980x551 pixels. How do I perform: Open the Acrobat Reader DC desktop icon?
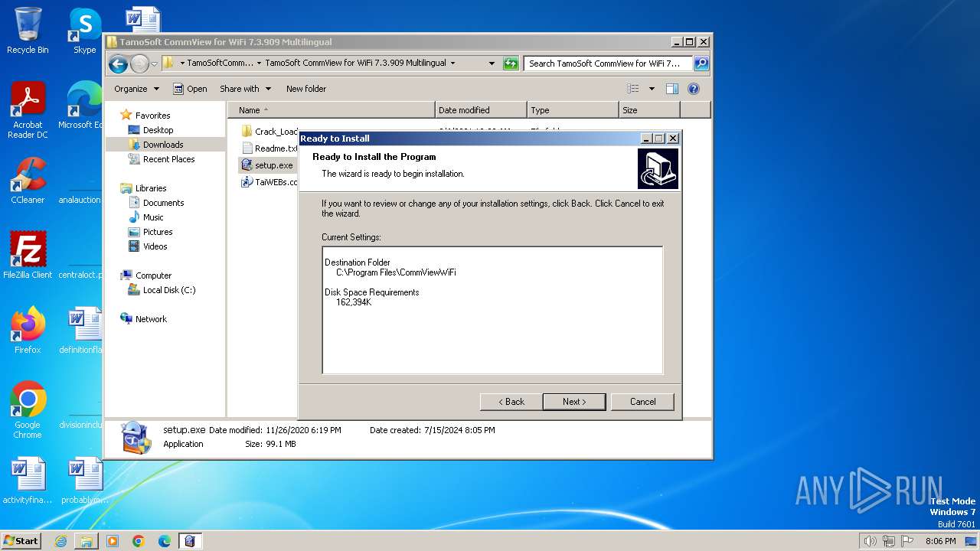pos(28,111)
